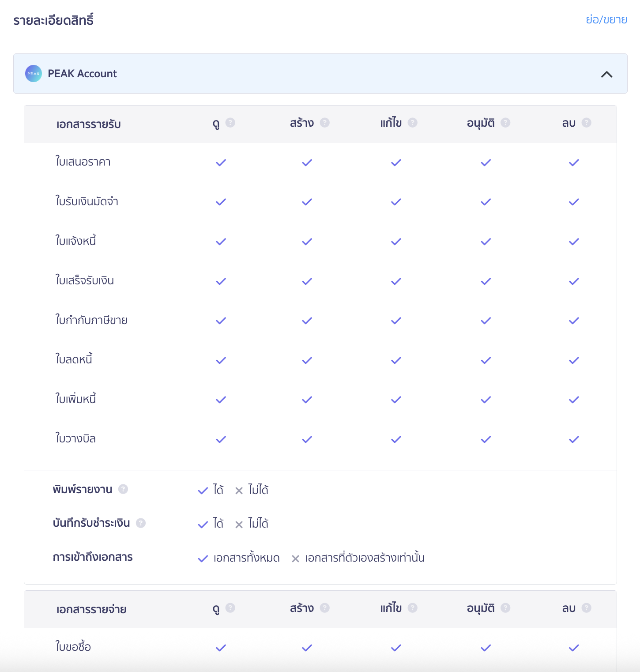Image resolution: width=640 pixels, height=672 pixels.
Task: Open help tooltip for the ลบ column
Action: [x=586, y=123]
